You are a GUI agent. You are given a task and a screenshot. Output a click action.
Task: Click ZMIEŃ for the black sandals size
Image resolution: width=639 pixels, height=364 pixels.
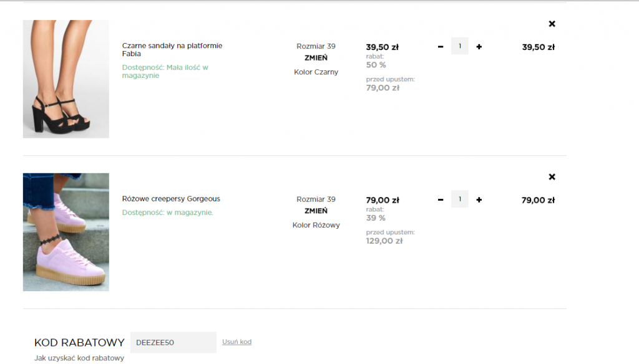pyautogui.click(x=316, y=58)
